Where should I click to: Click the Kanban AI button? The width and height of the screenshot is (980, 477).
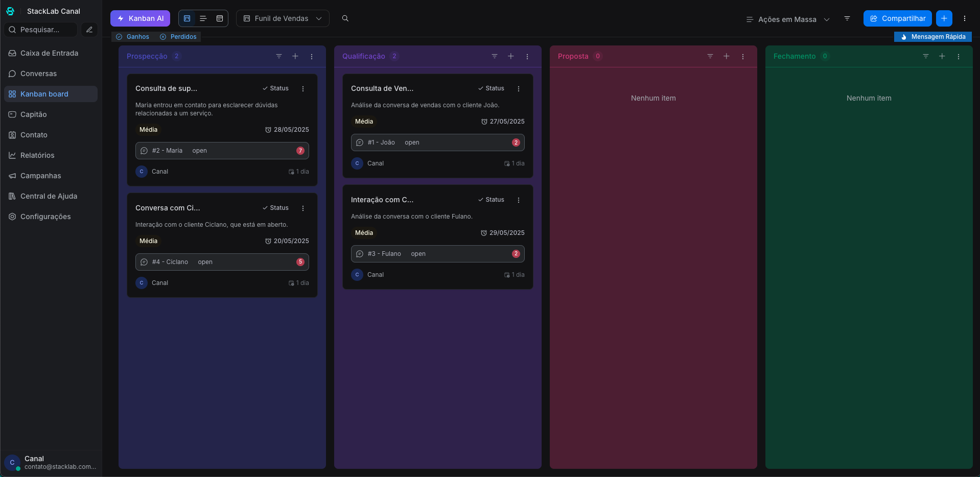tap(141, 18)
